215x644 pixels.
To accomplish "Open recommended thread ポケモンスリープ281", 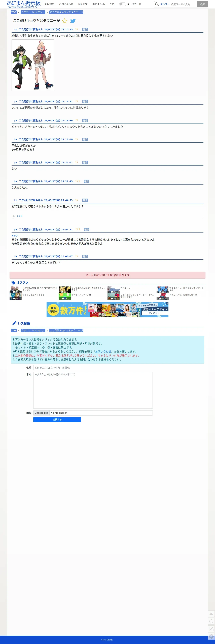I will (x=81, y=295).
